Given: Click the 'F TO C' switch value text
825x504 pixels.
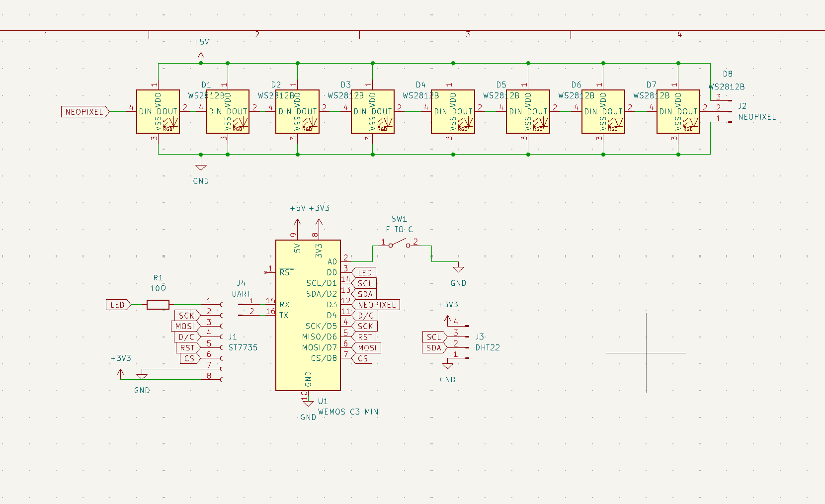Looking at the screenshot, I should (x=399, y=230).
